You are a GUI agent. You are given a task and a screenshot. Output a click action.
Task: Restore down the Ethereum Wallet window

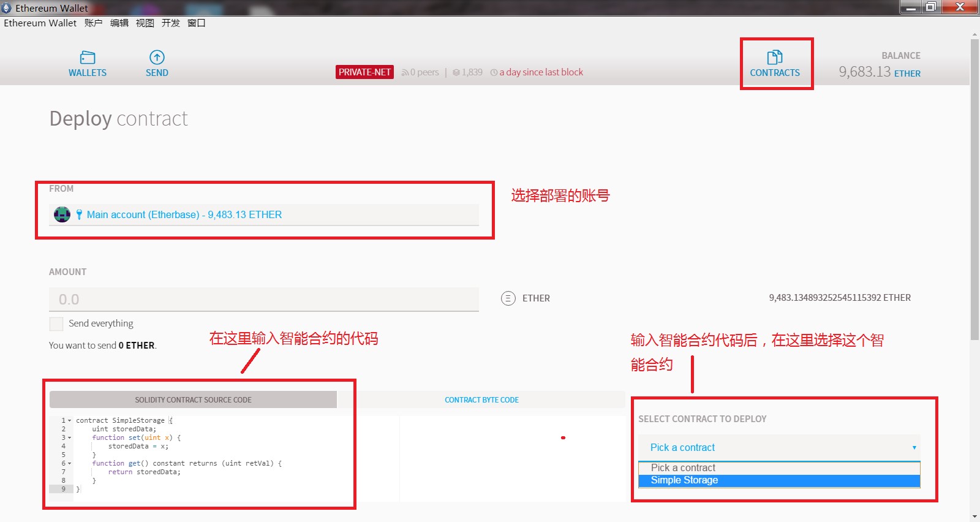pos(930,7)
